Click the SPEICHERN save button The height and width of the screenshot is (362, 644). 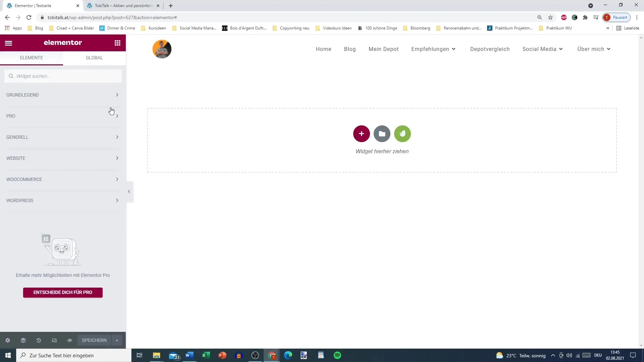click(x=94, y=340)
